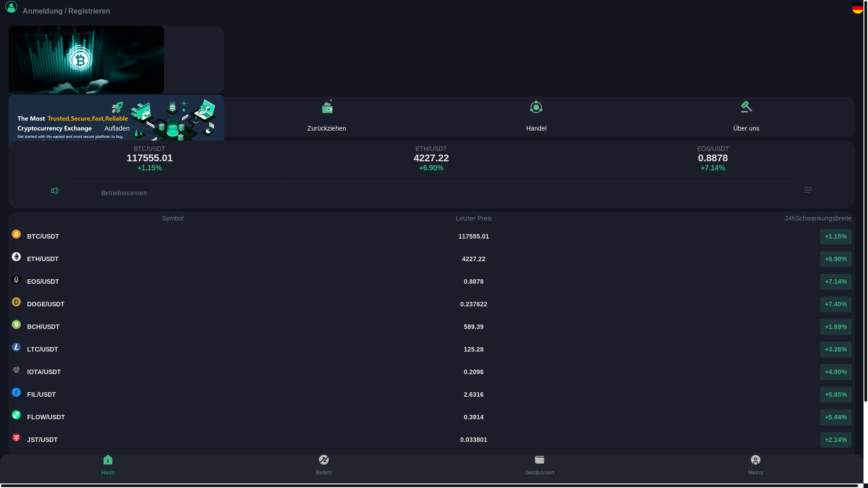Click the +6.90% badge in ETH row

(x=836, y=259)
